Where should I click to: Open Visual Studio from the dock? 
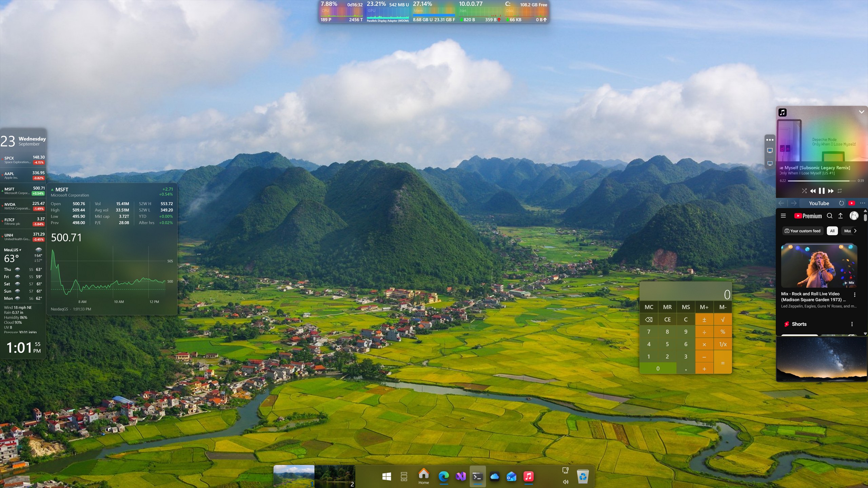tap(461, 476)
